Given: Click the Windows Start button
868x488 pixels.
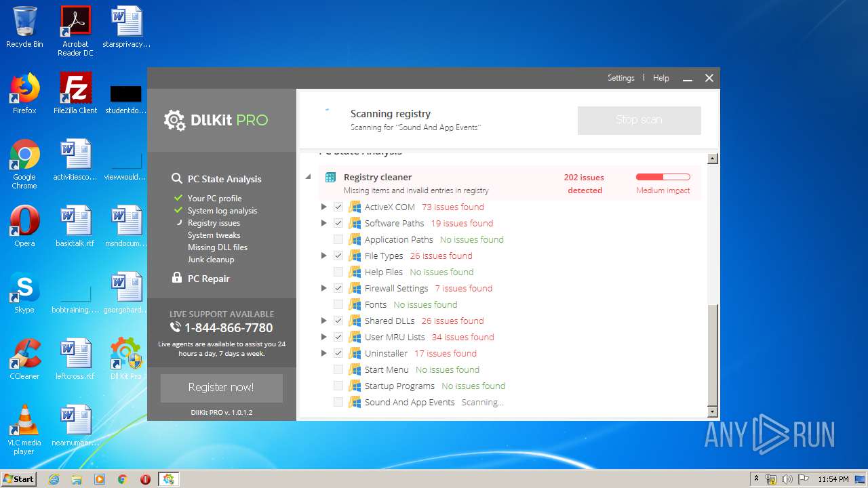Looking at the screenshot, I should (19, 479).
